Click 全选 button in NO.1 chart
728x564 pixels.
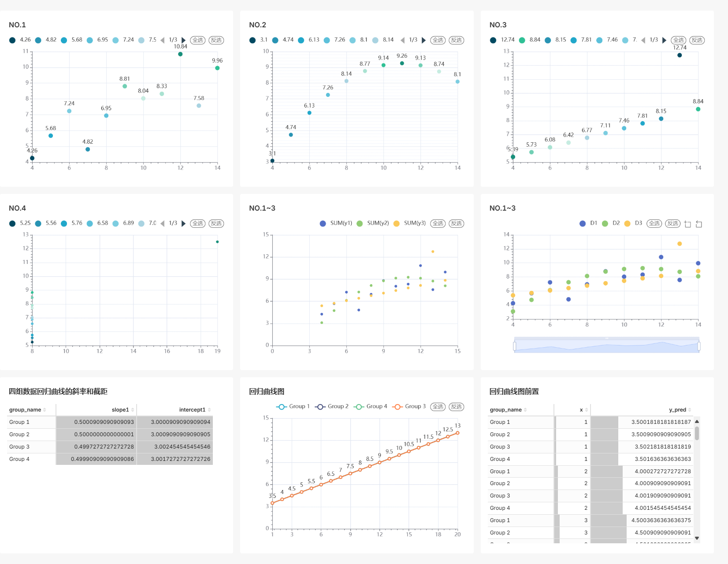tap(198, 40)
